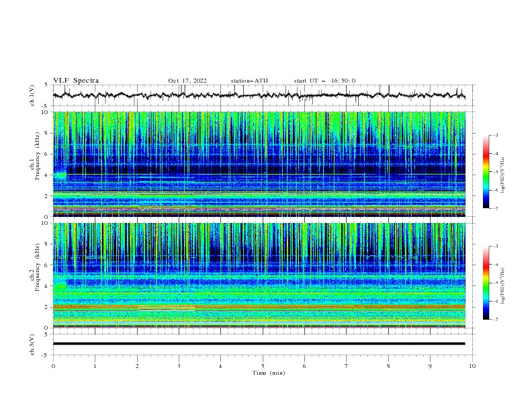Click the "-5" tick on lower colorbar

click(x=495, y=283)
